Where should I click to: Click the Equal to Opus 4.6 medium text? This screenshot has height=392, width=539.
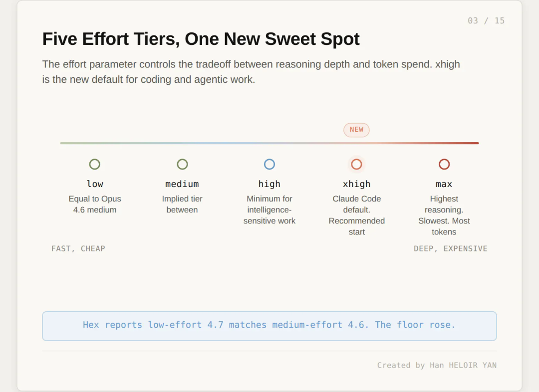point(95,204)
